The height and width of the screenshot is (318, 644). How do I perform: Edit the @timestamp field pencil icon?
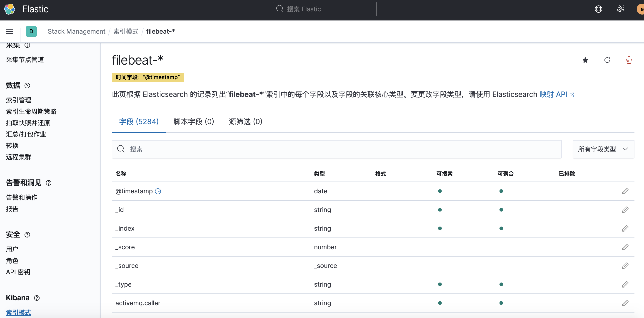pos(625,191)
